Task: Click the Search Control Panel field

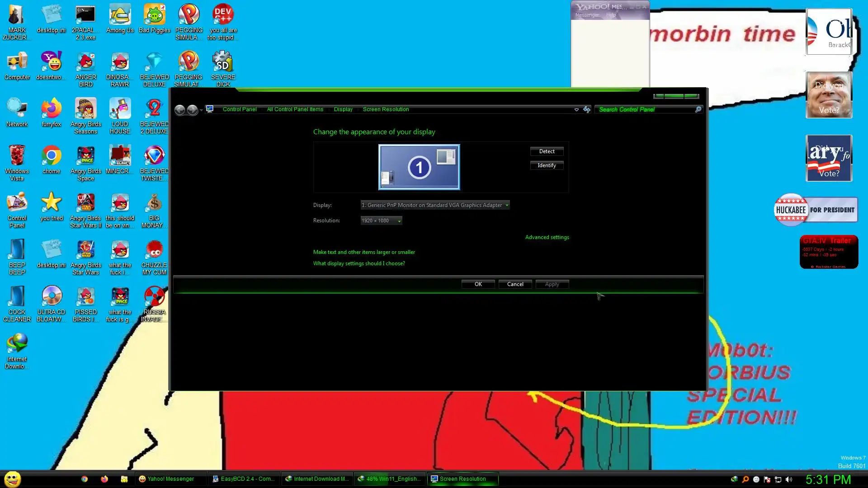Action: [645, 109]
